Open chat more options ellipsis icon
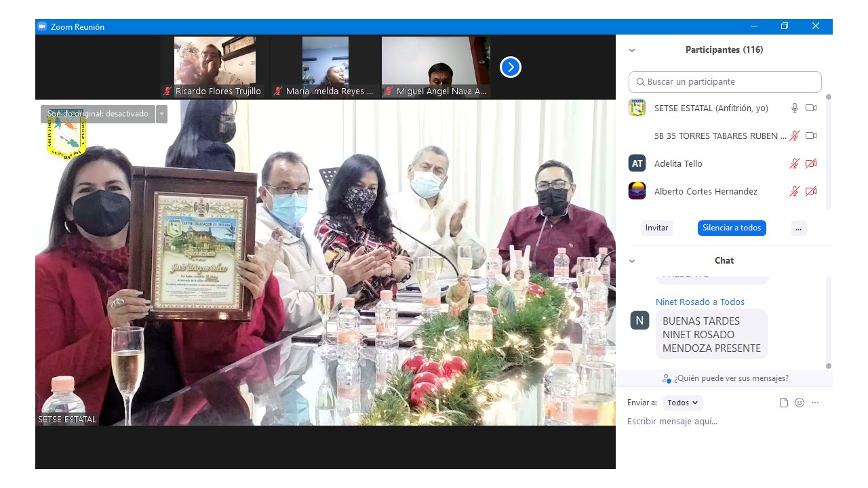 coord(815,403)
